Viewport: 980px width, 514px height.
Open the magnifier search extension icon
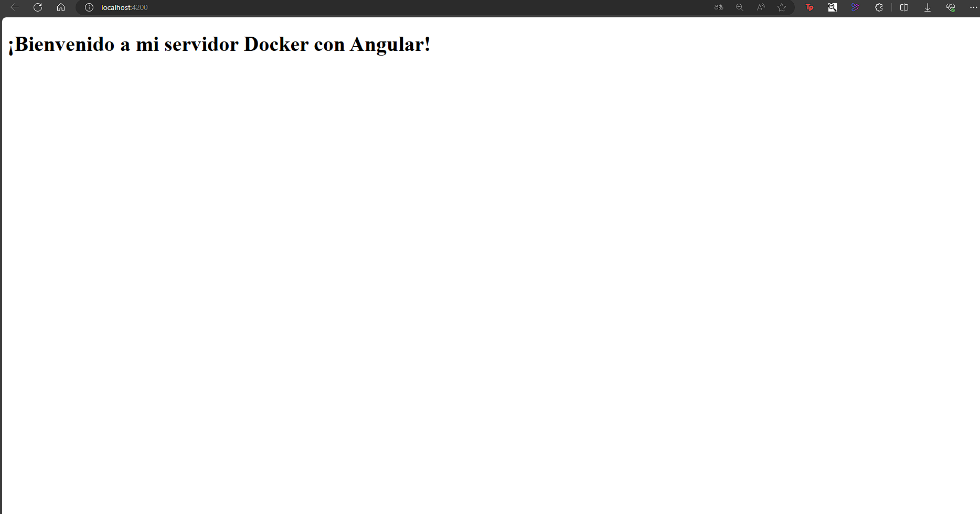(833, 7)
